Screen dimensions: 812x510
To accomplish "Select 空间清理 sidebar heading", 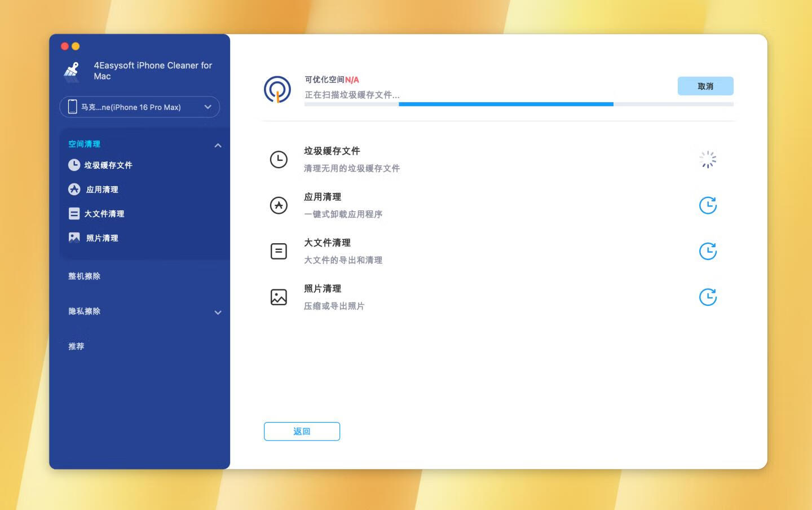I will point(84,144).
